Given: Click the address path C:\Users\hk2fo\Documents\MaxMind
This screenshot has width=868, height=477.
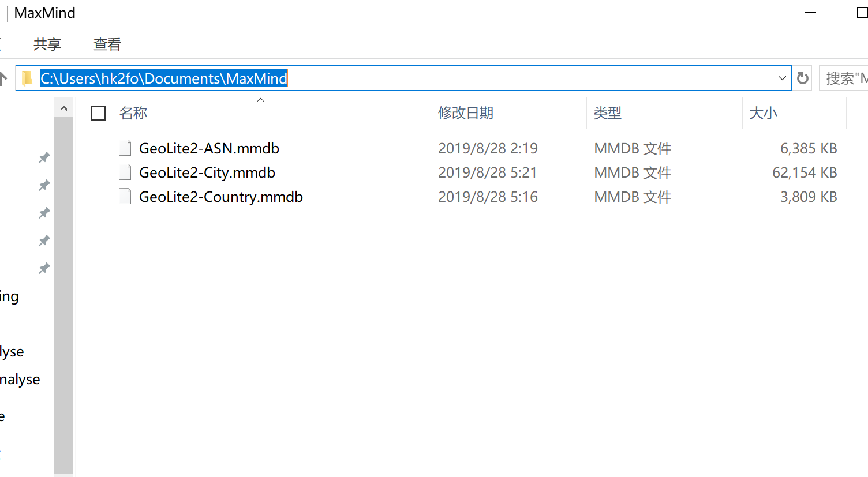Looking at the screenshot, I should (x=164, y=78).
